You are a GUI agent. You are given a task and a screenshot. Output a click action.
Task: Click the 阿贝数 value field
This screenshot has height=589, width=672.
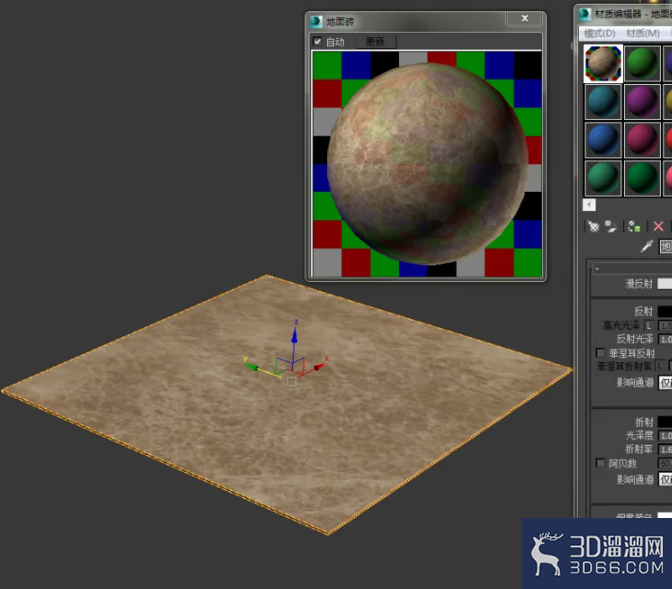pos(665,463)
